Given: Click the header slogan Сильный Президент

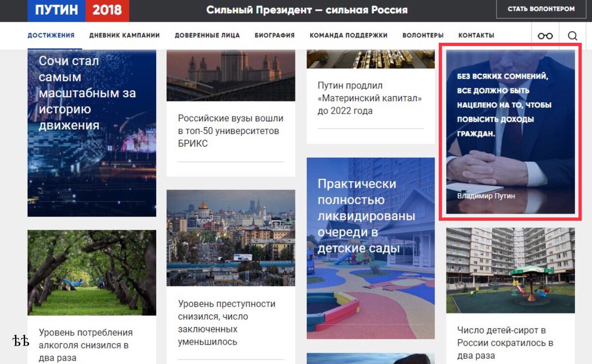Looking at the screenshot, I should coord(307,10).
